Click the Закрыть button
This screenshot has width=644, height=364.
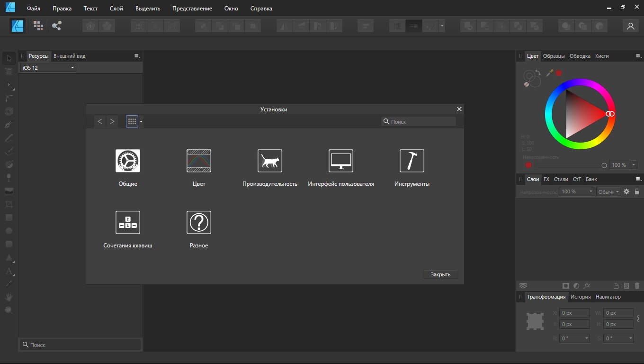[x=440, y=274]
